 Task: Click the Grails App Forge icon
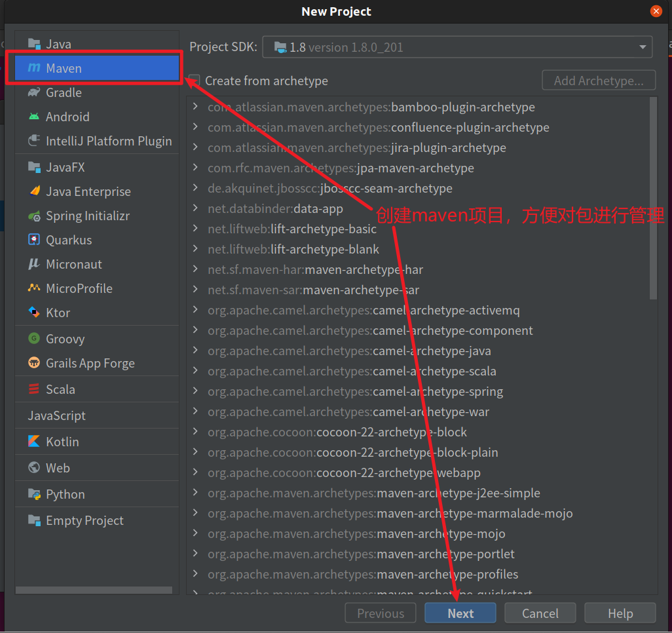(x=34, y=362)
